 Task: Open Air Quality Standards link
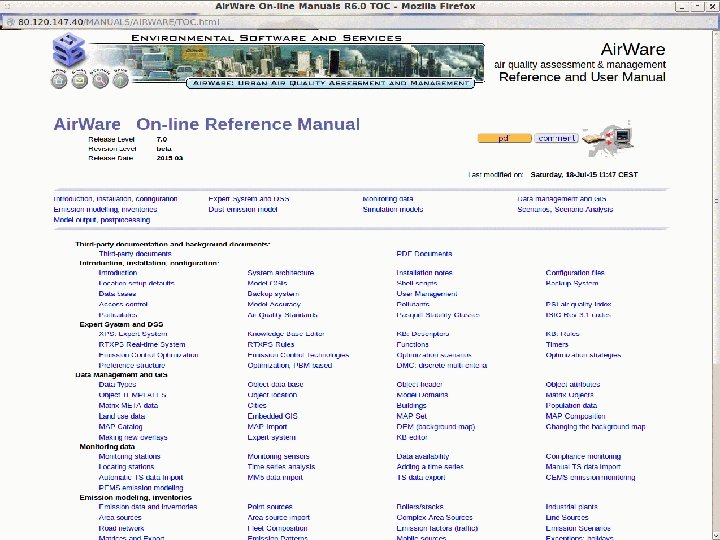(x=283, y=315)
